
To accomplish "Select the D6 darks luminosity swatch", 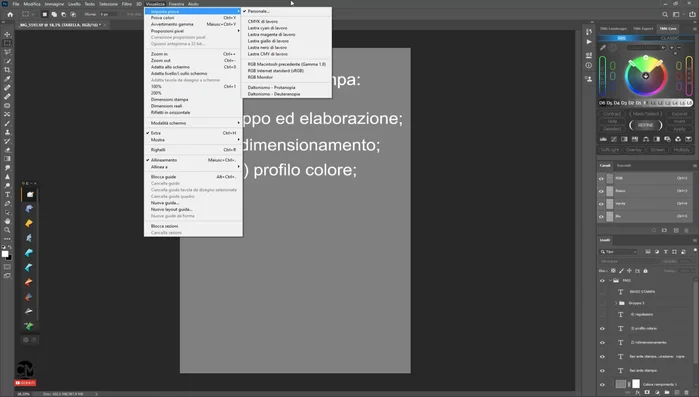I will (602, 103).
